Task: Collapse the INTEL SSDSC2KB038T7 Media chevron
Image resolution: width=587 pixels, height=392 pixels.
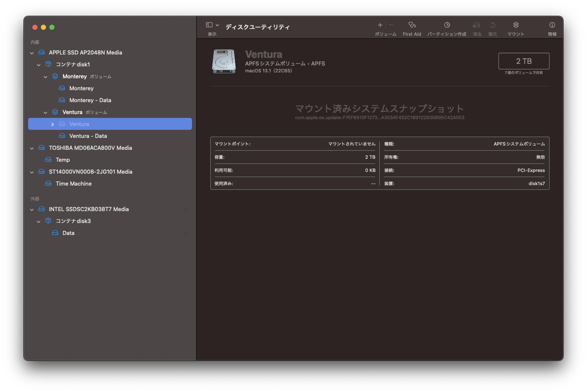Action: click(x=32, y=210)
